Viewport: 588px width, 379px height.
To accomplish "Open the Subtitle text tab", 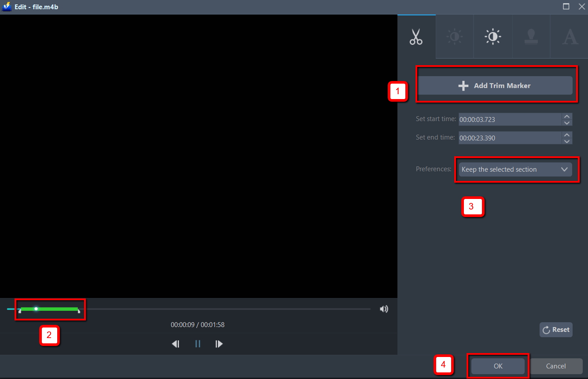I will 570,37.
